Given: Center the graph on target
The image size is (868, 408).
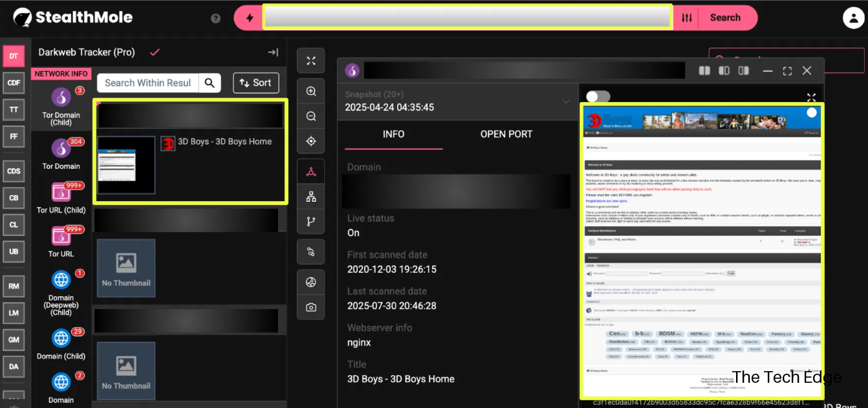Looking at the screenshot, I should click(311, 142).
